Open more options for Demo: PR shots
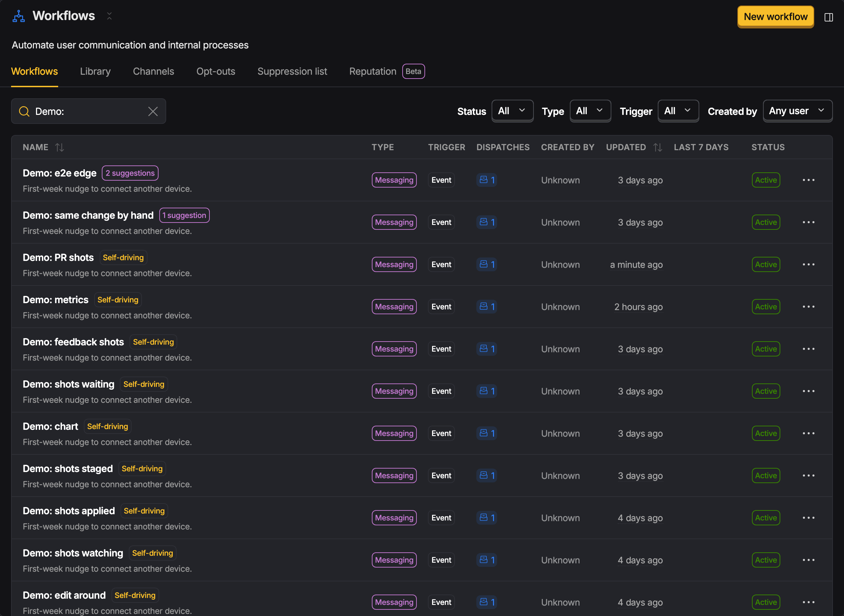The height and width of the screenshot is (616, 844). (808, 264)
